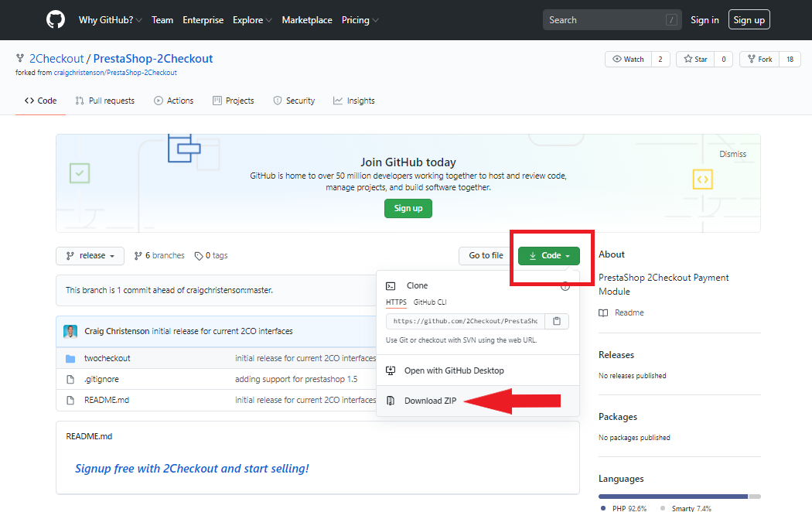Click the fork count 18
The height and width of the screenshot is (512, 812).
pyautogui.click(x=790, y=59)
